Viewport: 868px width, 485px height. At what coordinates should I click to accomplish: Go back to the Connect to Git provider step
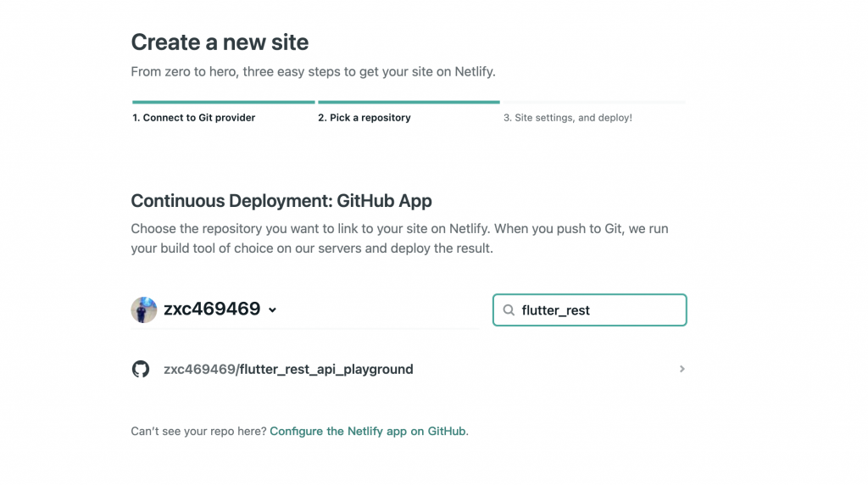point(193,118)
